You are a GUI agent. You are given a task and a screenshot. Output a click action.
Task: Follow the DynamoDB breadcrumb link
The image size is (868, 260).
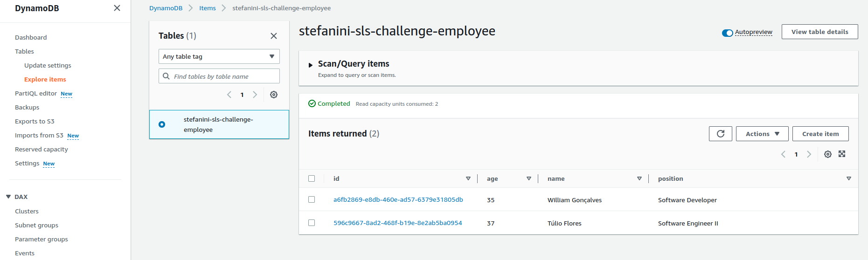tap(166, 8)
